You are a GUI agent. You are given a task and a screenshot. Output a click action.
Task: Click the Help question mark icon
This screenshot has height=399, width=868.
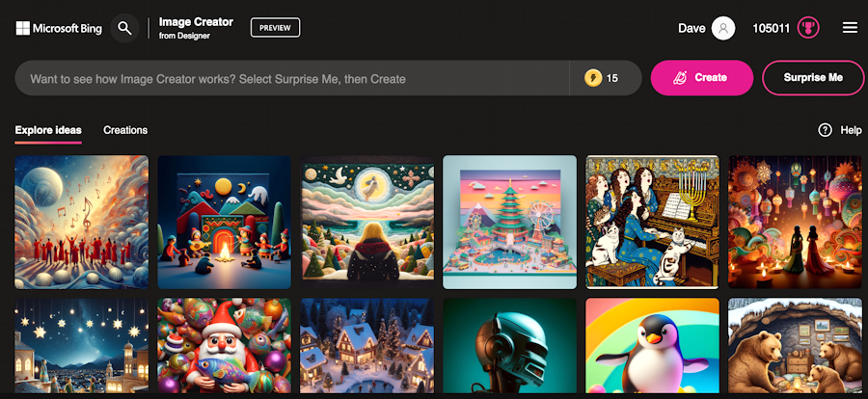point(825,130)
